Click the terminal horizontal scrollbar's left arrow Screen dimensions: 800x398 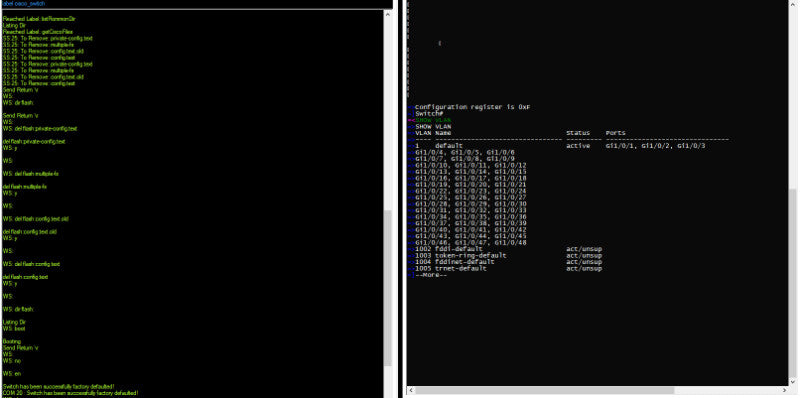pos(411,390)
